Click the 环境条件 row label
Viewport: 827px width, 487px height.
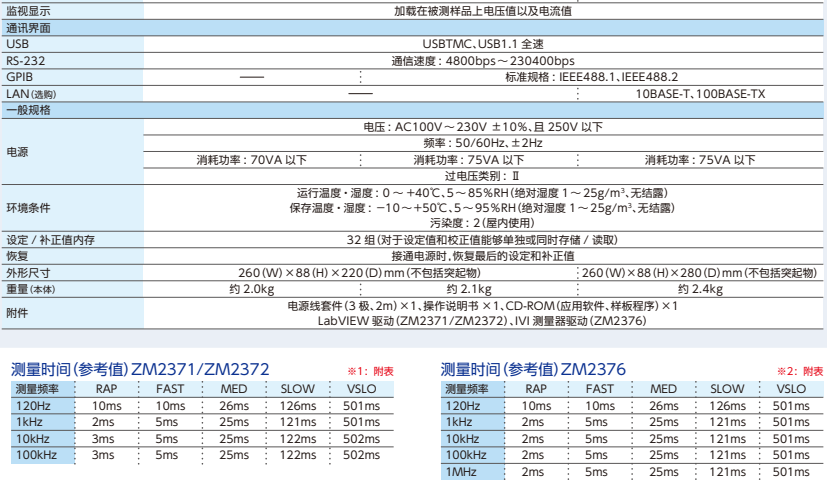tap(28, 207)
